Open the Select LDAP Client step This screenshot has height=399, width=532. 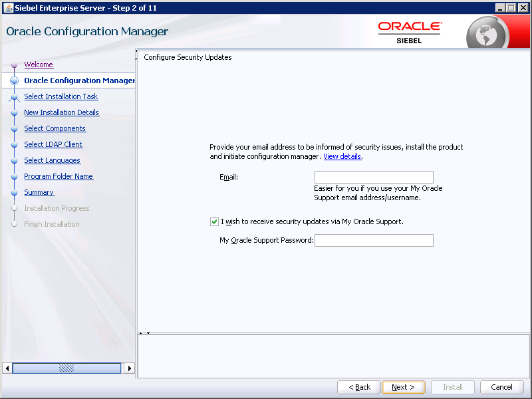[53, 144]
